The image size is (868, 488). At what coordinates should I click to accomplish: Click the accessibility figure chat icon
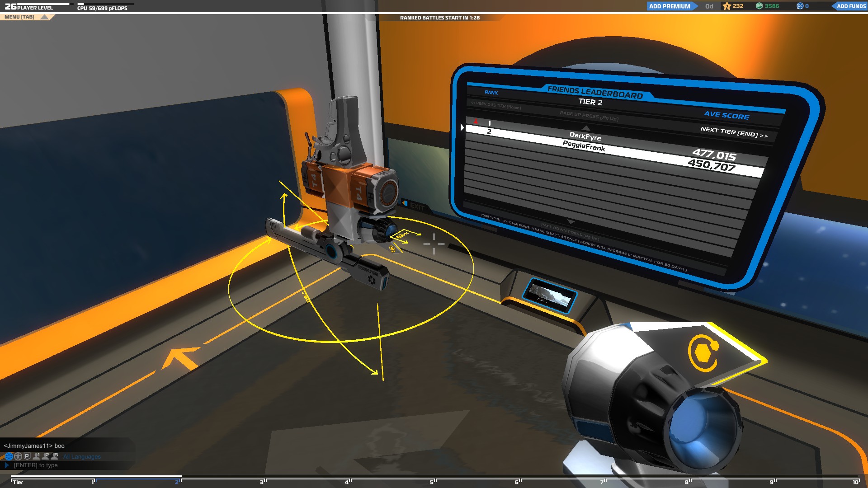pos(18,456)
